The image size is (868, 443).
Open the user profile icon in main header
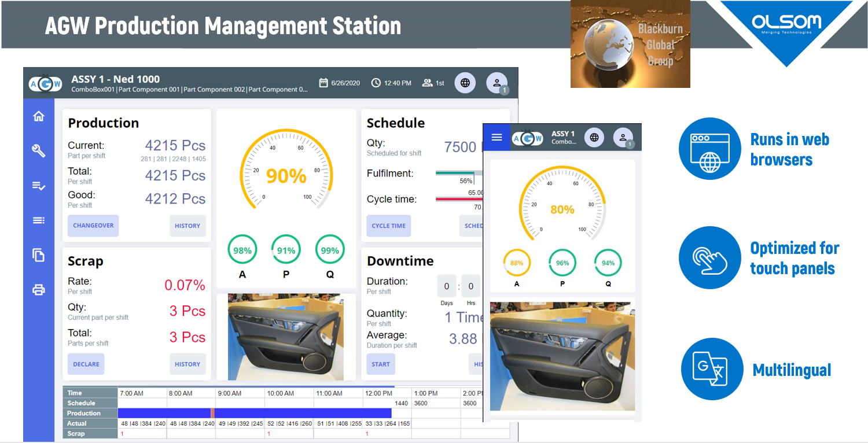coord(496,83)
